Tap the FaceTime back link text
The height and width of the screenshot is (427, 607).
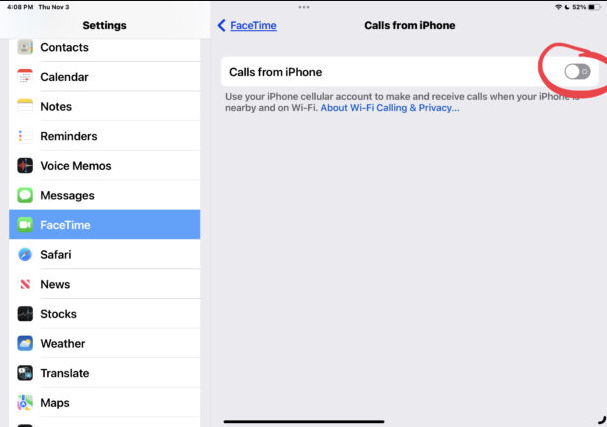tap(253, 25)
